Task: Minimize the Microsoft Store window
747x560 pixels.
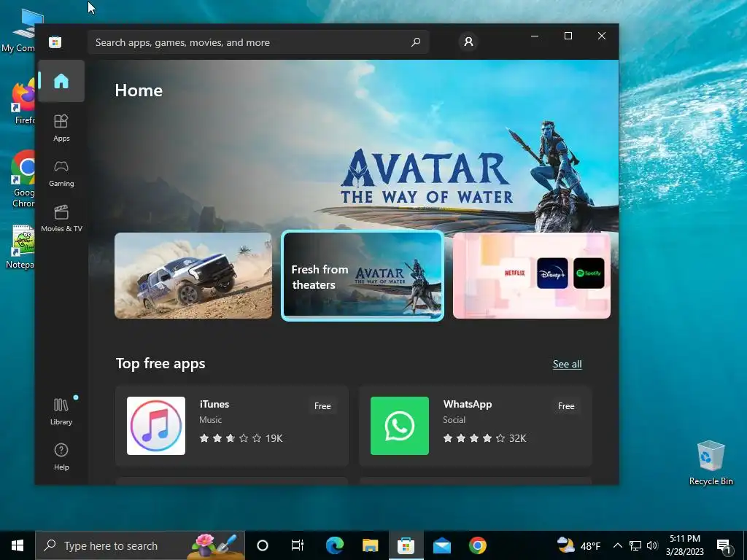Action: coord(535,36)
